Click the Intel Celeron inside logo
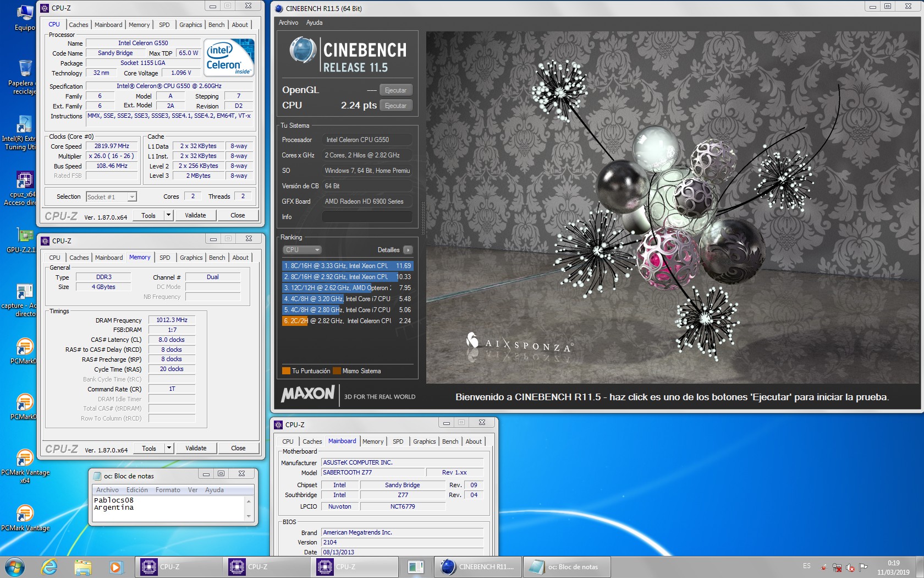 229,57
